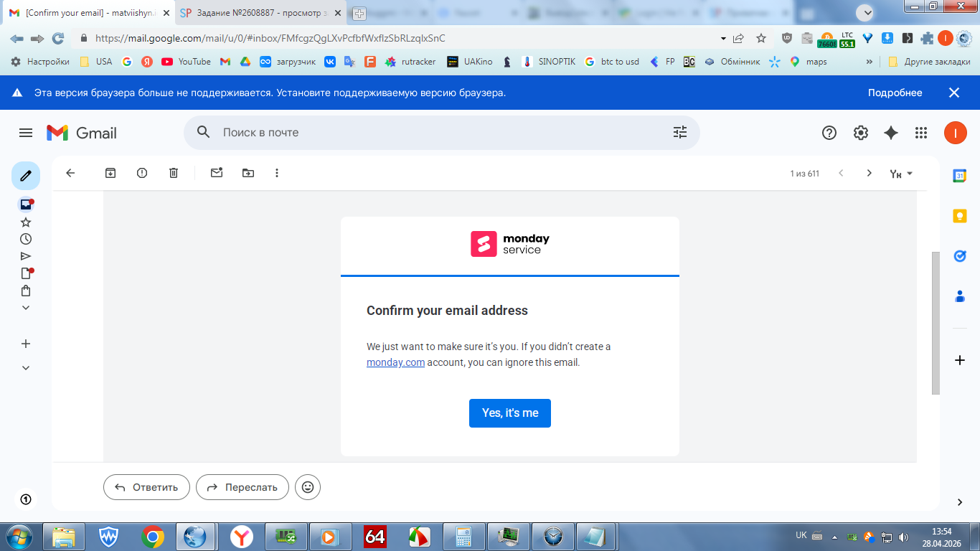
Task: Open rutracker bookmark
Action: click(x=410, y=62)
